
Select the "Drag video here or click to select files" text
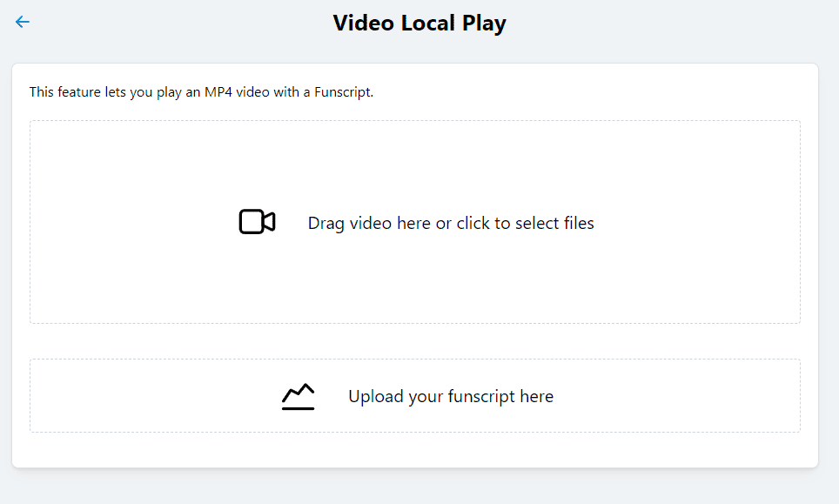(451, 223)
